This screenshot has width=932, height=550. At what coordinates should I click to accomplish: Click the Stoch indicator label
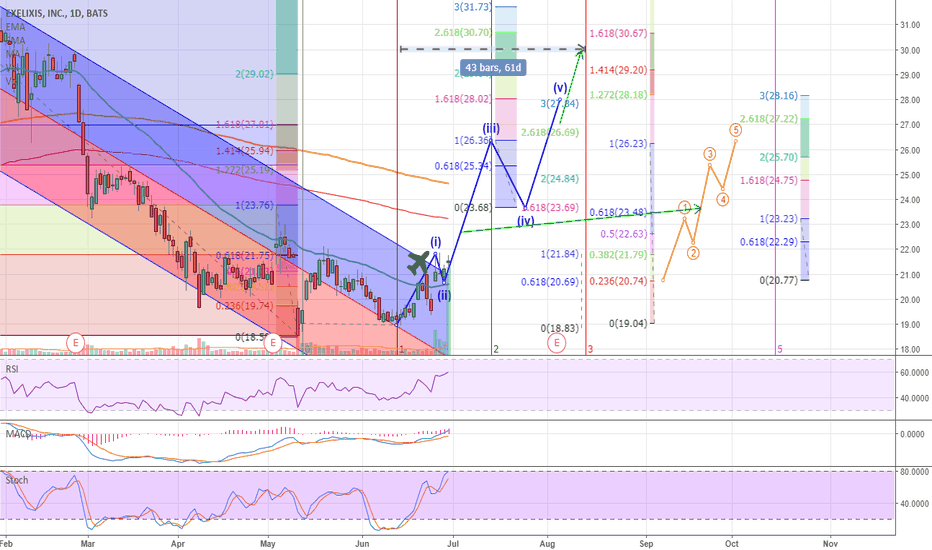17,480
